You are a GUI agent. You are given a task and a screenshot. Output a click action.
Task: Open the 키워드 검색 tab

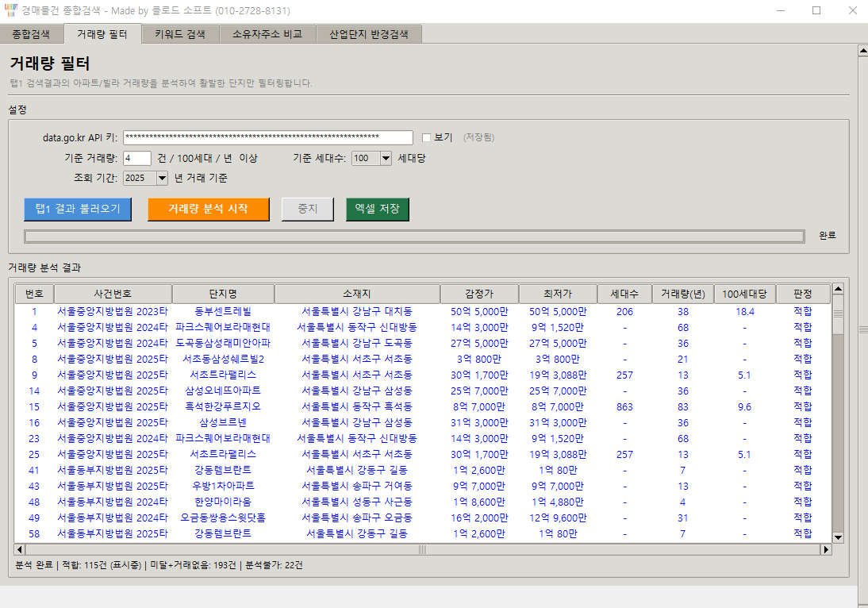tap(179, 34)
